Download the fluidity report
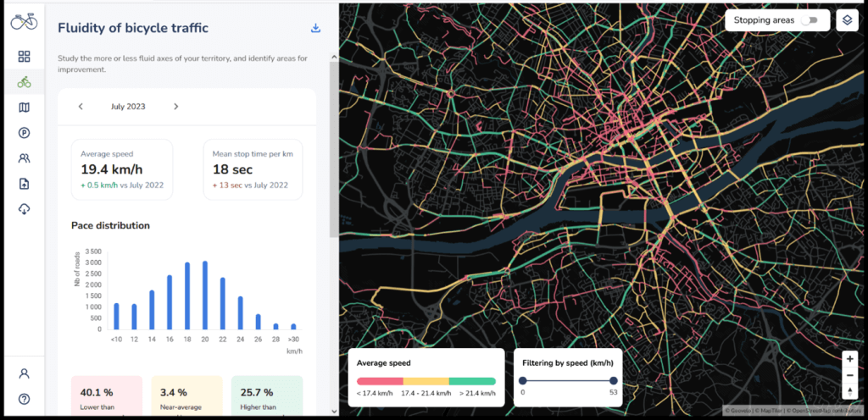The height and width of the screenshot is (420, 868). click(x=315, y=28)
